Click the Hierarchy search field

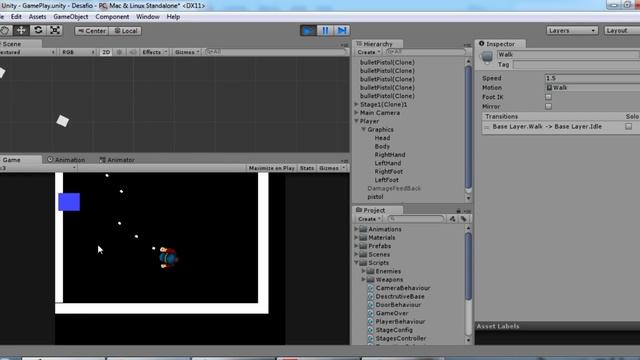425,52
